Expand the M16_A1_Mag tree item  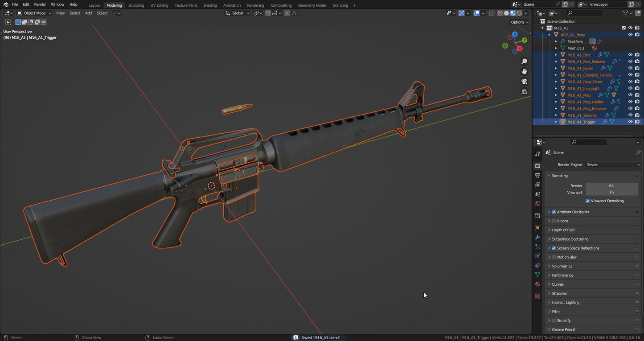click(556, 95)
